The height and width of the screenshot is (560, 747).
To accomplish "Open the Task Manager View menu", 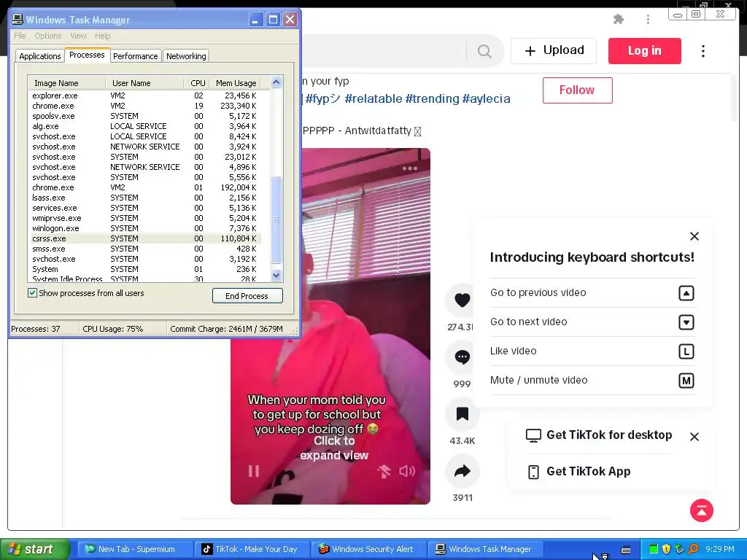I will (x=78, y=36).
